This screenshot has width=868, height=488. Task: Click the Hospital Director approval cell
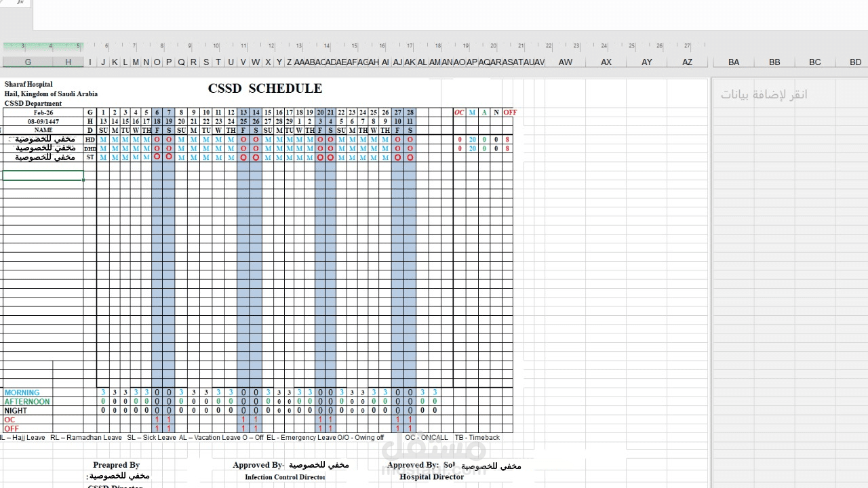point(431,476)
